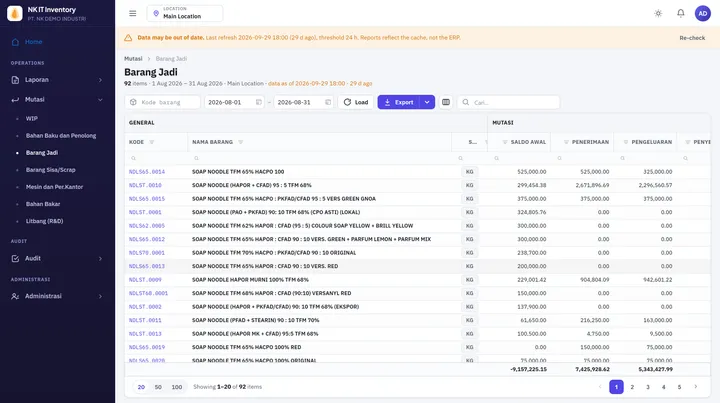Set page size to 20
Screen dimensions: 720x403
[x=141, y=387]
